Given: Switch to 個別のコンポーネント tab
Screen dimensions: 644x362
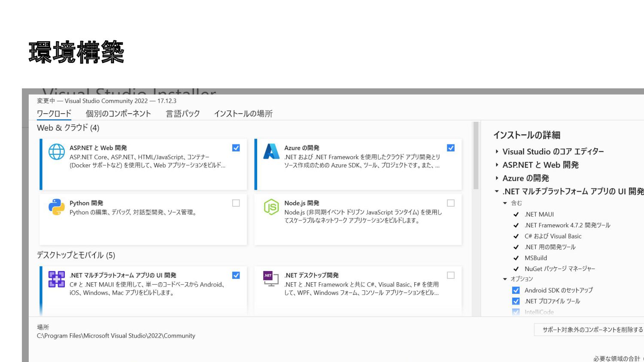Looking at the screenshot, I should pyautogui.click(x=118, y=114).
